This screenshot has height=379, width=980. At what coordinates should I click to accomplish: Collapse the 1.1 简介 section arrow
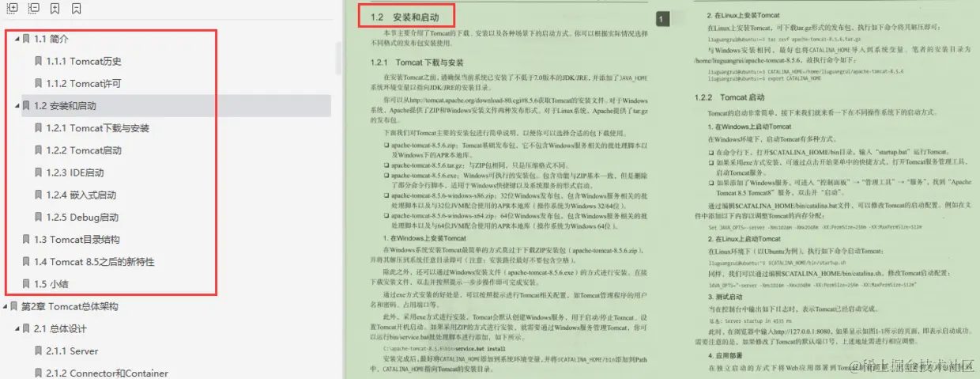(17, 39)
